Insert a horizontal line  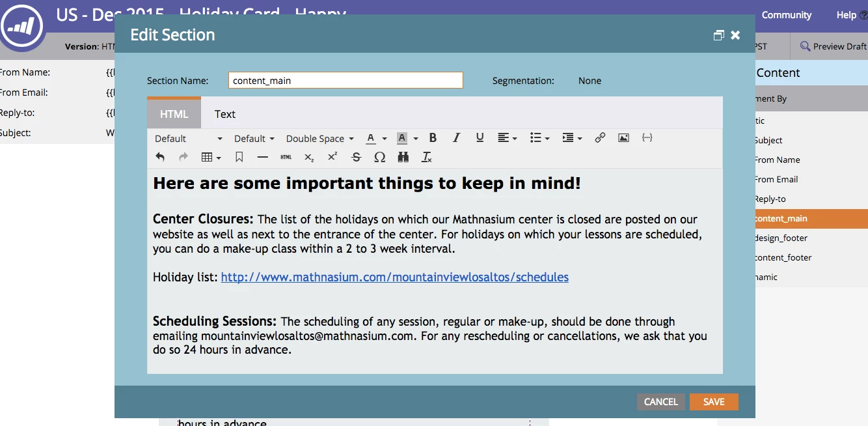pyautogui.click(x=262, y=157)
